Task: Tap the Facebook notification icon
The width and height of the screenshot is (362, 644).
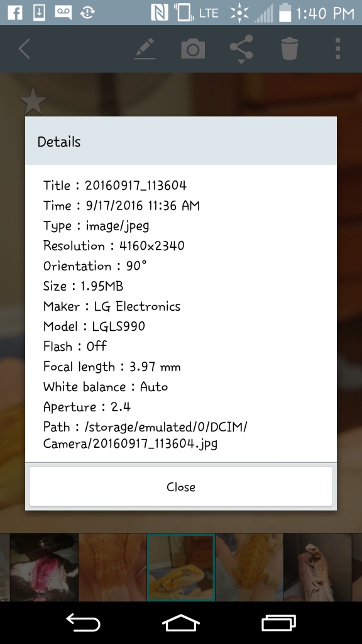Action: point(15,13)
